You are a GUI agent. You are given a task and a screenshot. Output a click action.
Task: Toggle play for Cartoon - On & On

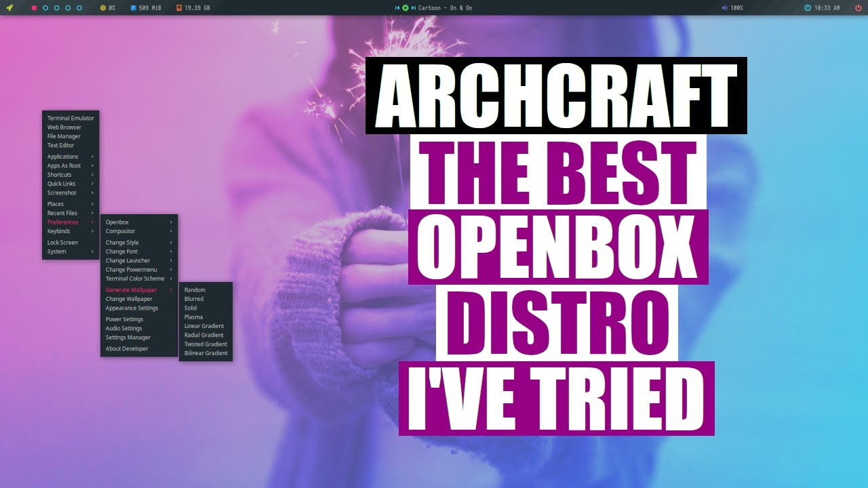coord(406,7)
